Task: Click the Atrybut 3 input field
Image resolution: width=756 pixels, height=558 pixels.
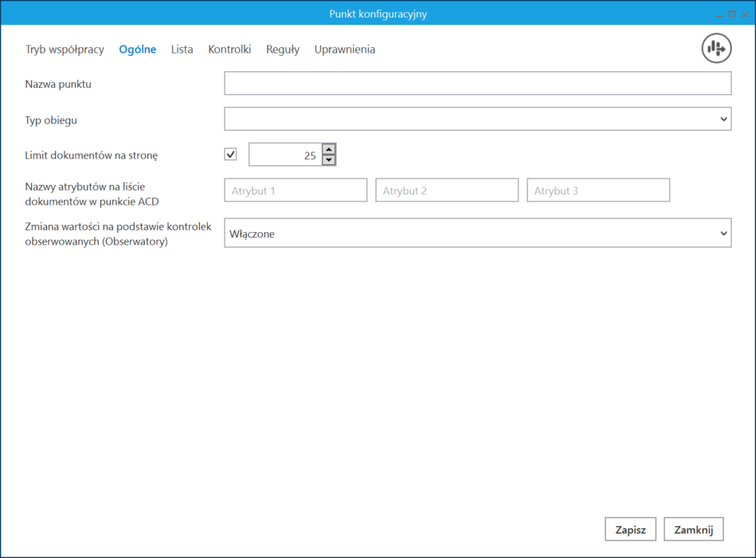Action: pyautogui.click(x=598, y=190)
